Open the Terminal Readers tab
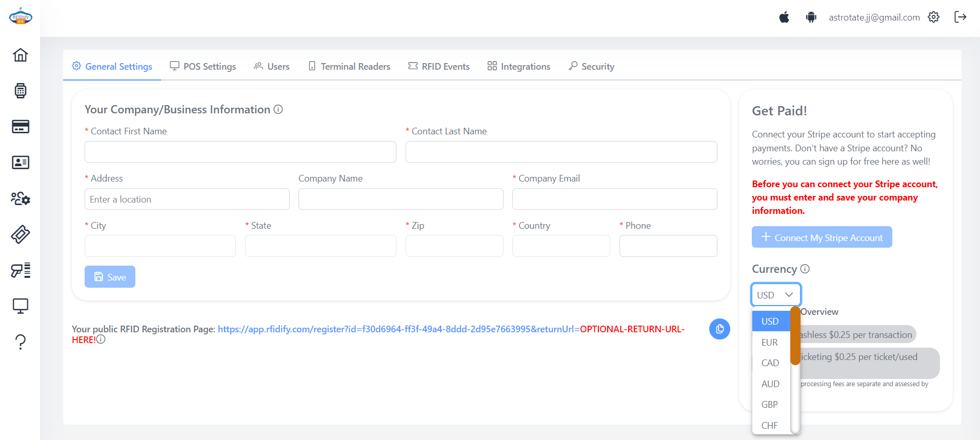 [349, 66]
